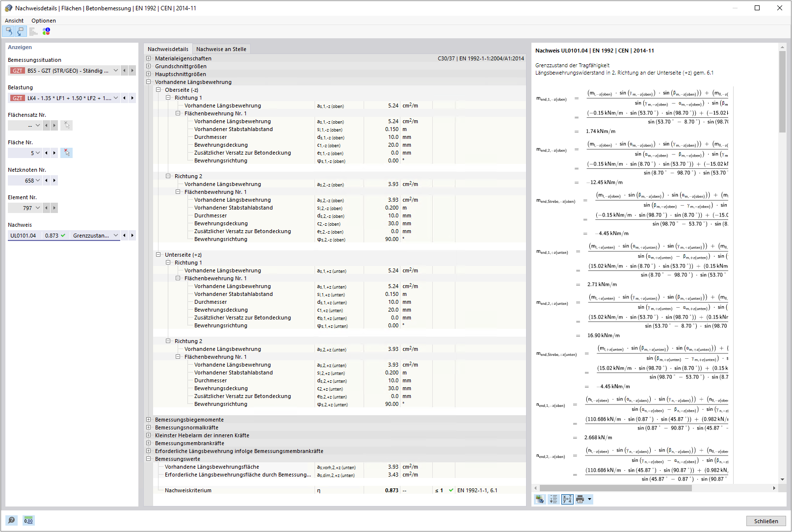Toggle the x/y=7/4 formula display icon
This screenshot has width=792, height=532.
click(567, 499)
